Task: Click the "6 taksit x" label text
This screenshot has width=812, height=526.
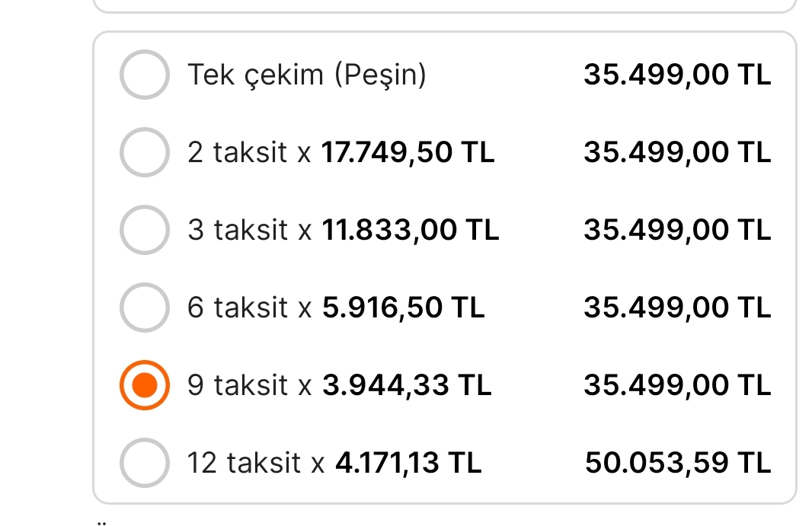Action: pos(249,308)
